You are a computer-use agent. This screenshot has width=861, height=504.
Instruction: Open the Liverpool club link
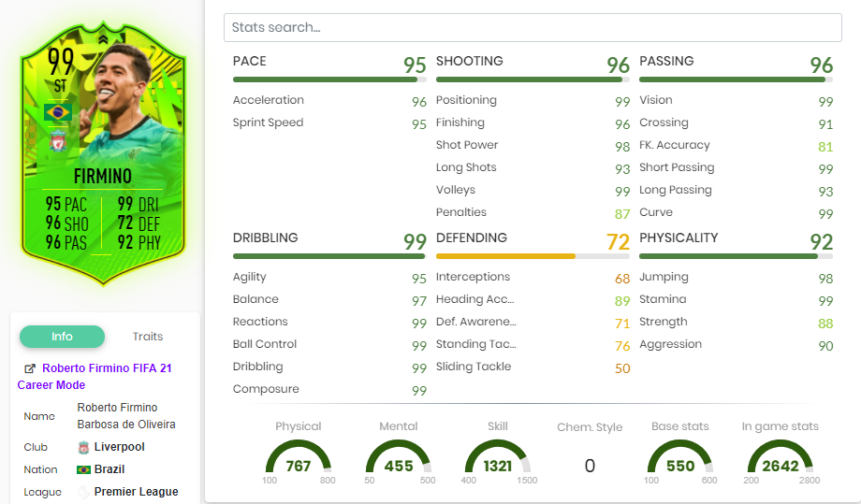(x=119, y=448)
